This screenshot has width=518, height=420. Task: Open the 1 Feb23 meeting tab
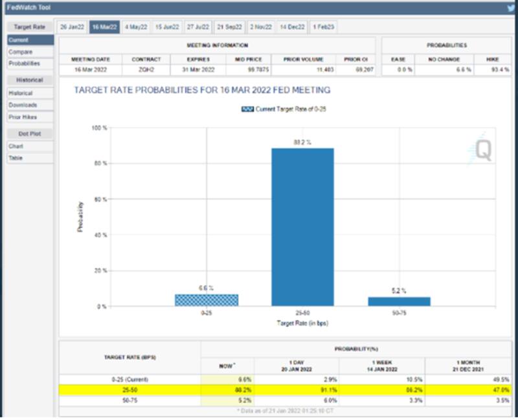click(322, 27)
